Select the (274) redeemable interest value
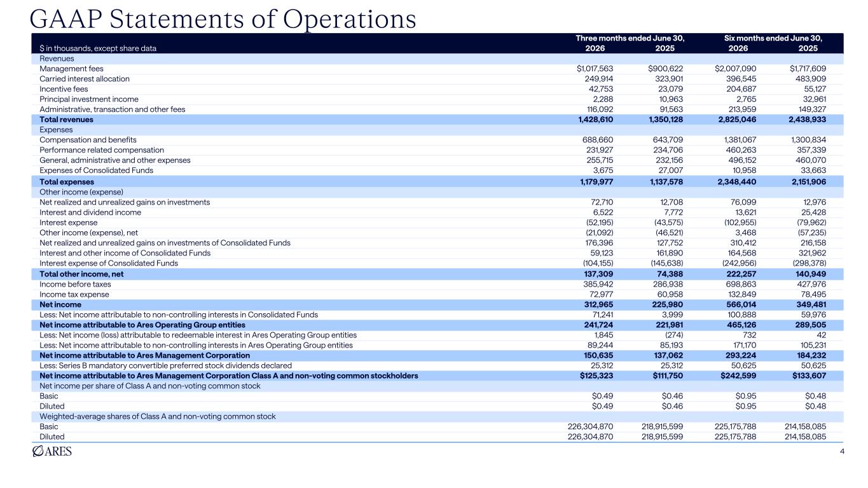This screenshot has height=488, width=868. pos(673,335)
